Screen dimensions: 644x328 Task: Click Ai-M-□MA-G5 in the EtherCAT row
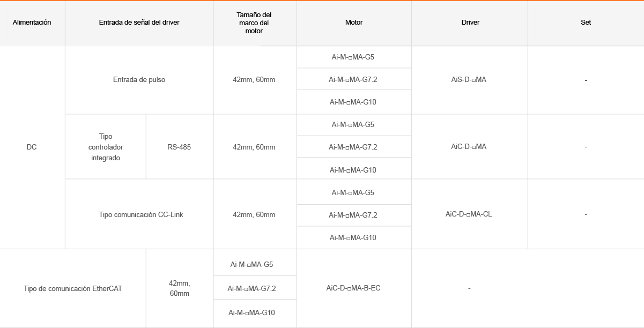tap(251, 264)
